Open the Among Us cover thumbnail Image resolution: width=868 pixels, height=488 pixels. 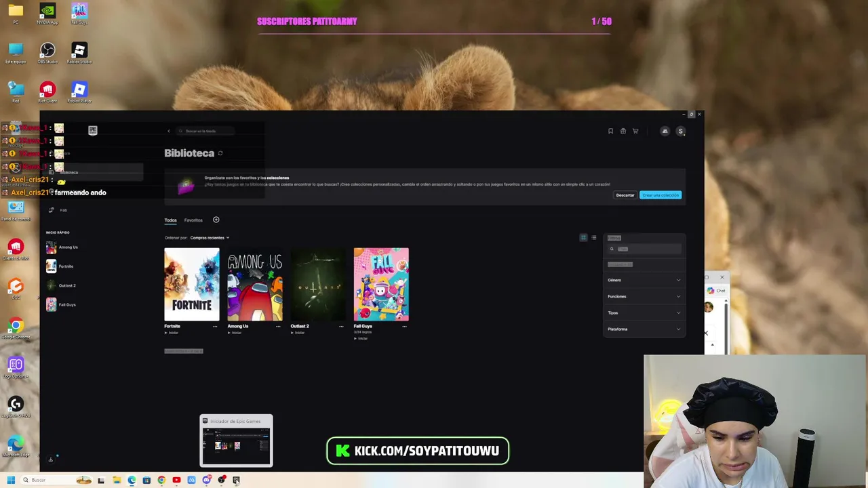pyautogui.click(x=255, y=284)
